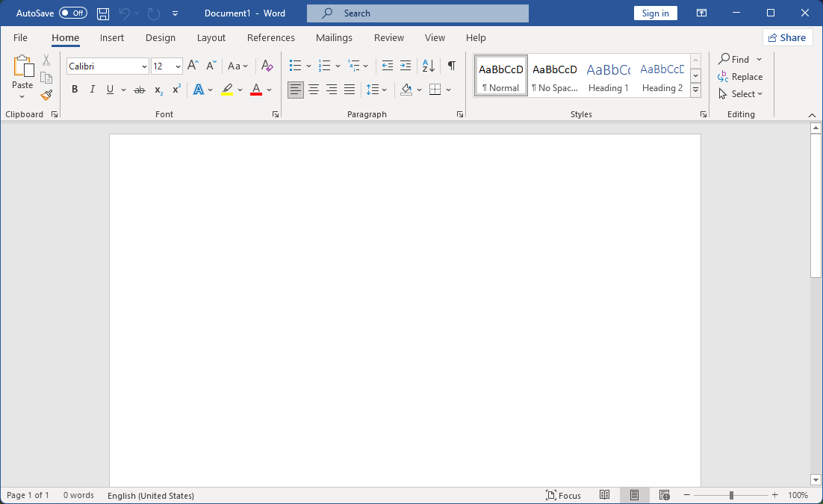Sort text with the A-Z sort icon

[428, 66]
